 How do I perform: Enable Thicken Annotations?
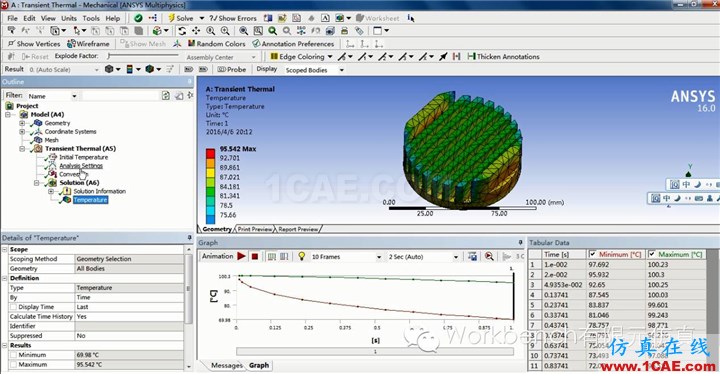coord(503,57)
